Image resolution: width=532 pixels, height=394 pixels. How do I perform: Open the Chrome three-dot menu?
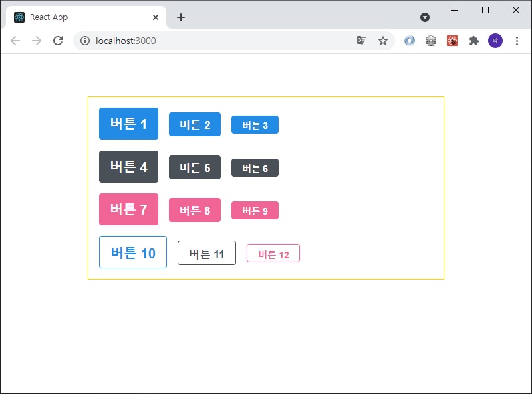point(517,41)
